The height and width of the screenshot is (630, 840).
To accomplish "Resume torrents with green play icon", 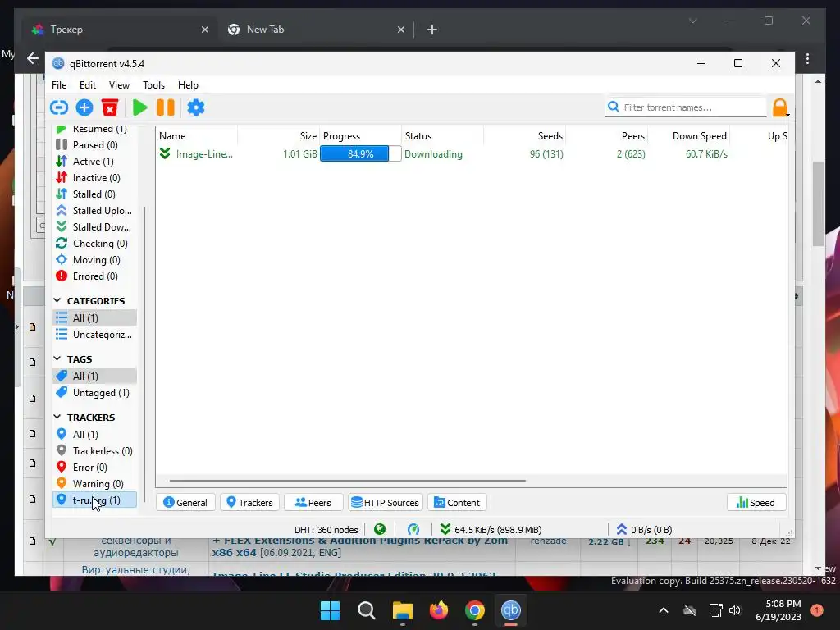I will (139, 107).
